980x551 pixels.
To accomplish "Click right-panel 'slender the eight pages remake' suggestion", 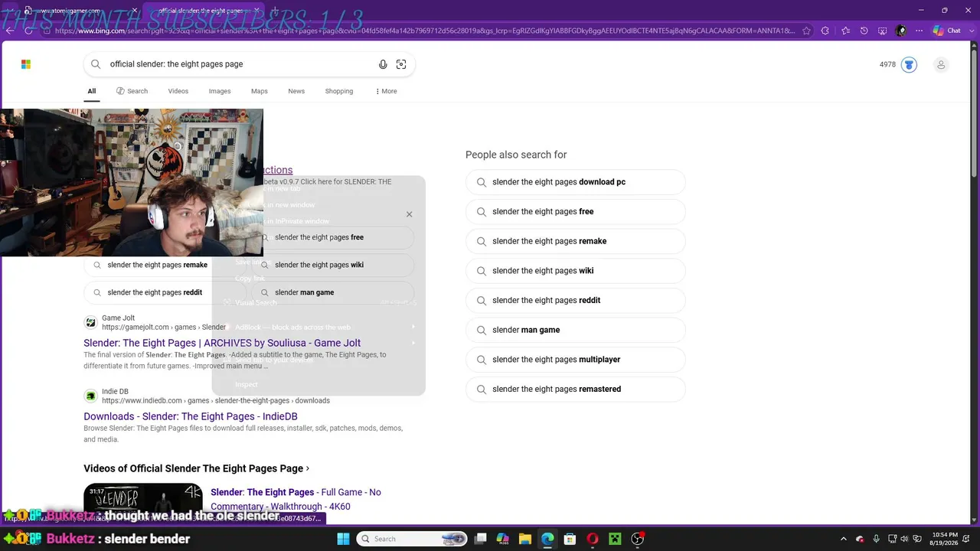I will [575, 241].
